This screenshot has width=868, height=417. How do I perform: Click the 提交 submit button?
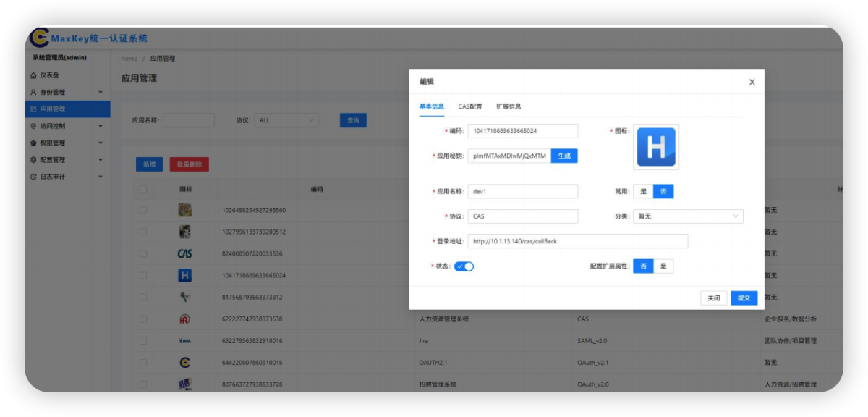coord(744,298)
